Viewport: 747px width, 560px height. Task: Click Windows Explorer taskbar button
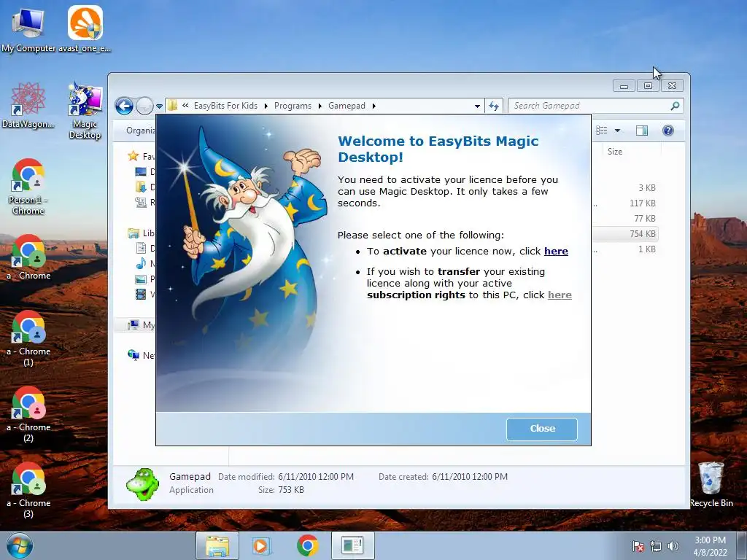217,545
